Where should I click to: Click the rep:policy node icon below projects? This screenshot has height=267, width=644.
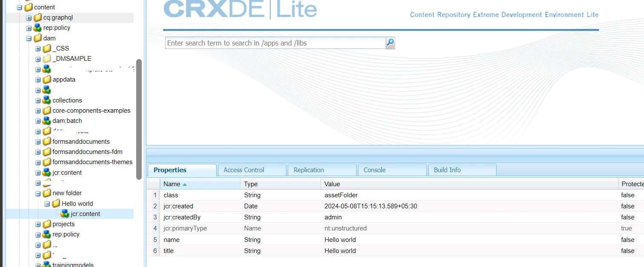[47, 234]
